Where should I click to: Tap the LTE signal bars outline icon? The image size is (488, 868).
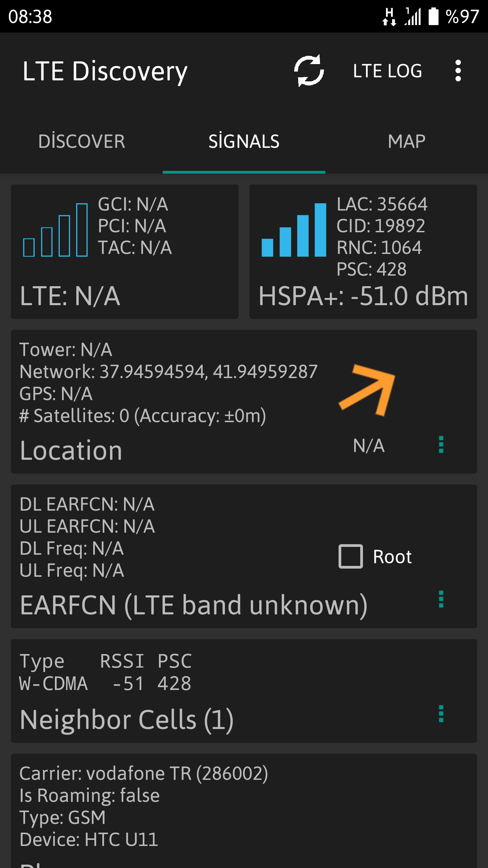(x=55, y=230)
